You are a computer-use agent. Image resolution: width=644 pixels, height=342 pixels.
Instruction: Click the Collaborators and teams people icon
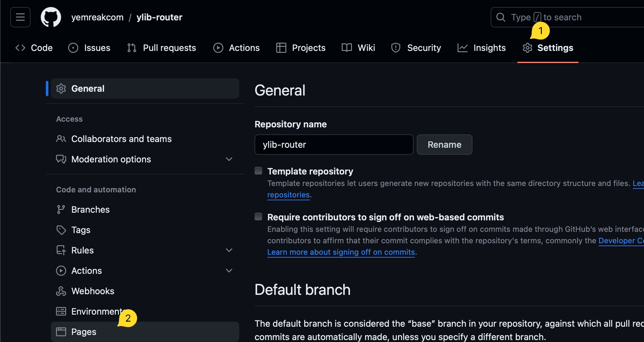61,139
